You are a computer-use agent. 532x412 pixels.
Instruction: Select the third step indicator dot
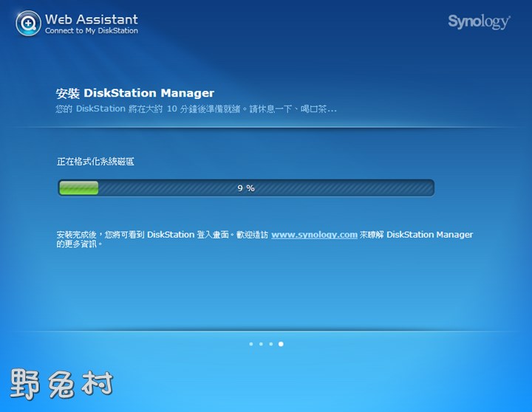pyautogui.click(x=270, y=344)
